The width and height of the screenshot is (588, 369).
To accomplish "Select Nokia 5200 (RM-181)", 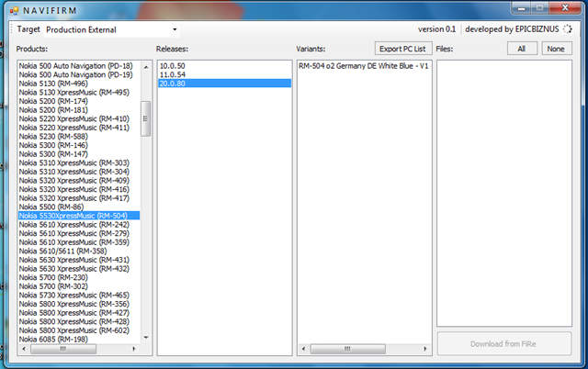I will point(79,110).
